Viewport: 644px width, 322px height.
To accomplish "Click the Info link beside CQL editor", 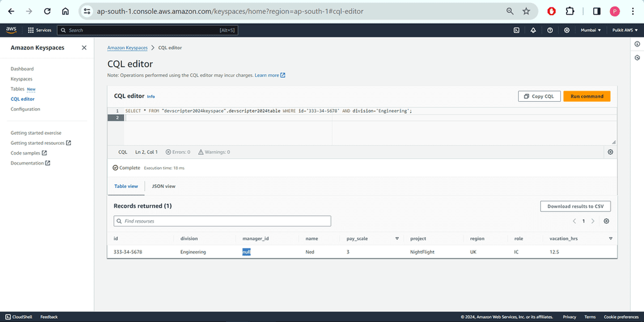I will [151, 96].
